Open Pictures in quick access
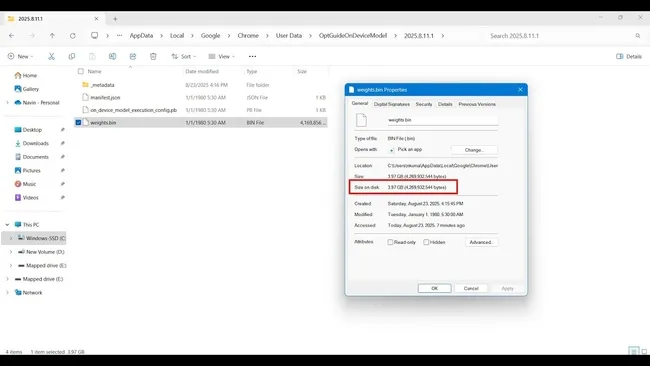Screen dimensions: 650x366 coord(27,170)
